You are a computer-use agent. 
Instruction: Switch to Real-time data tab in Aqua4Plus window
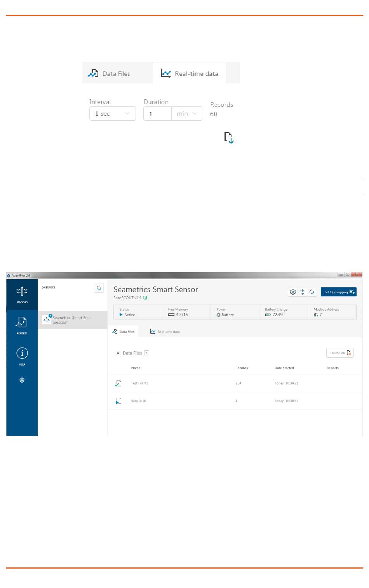pos(165,332)
